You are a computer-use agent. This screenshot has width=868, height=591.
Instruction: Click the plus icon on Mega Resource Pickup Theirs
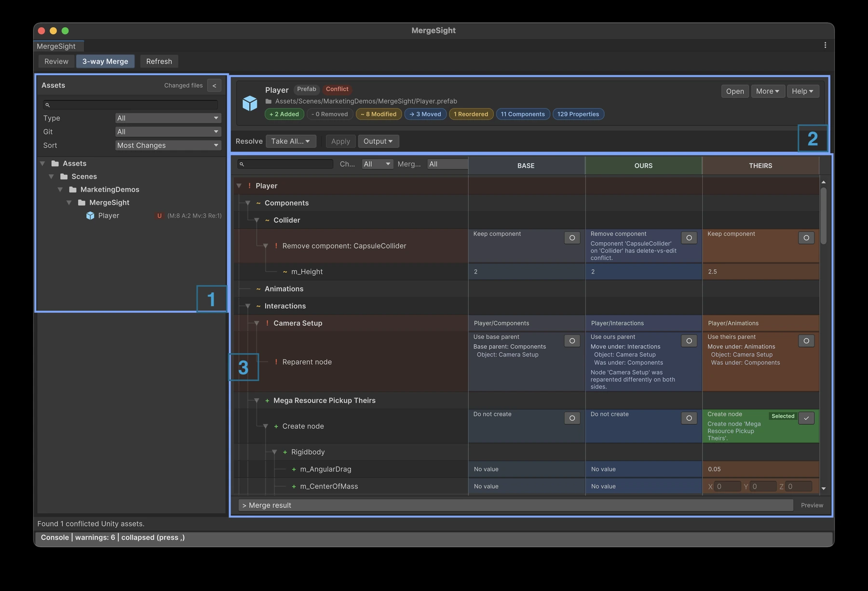click(267, 400)
